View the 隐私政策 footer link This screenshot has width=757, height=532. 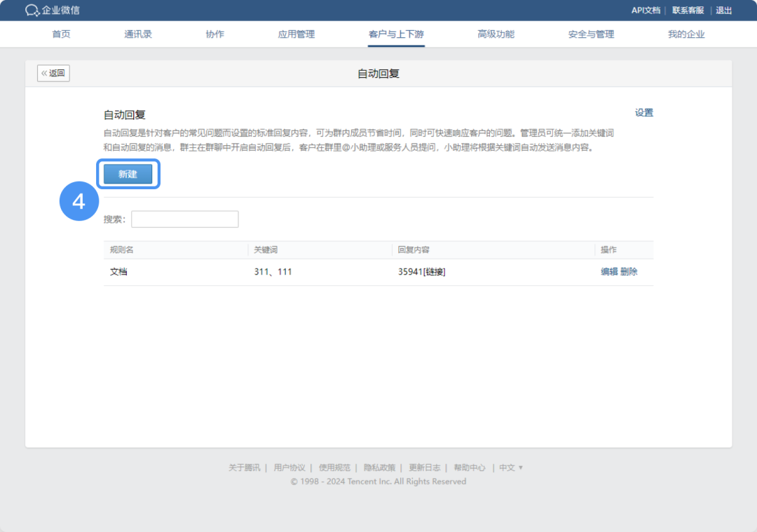379,468
